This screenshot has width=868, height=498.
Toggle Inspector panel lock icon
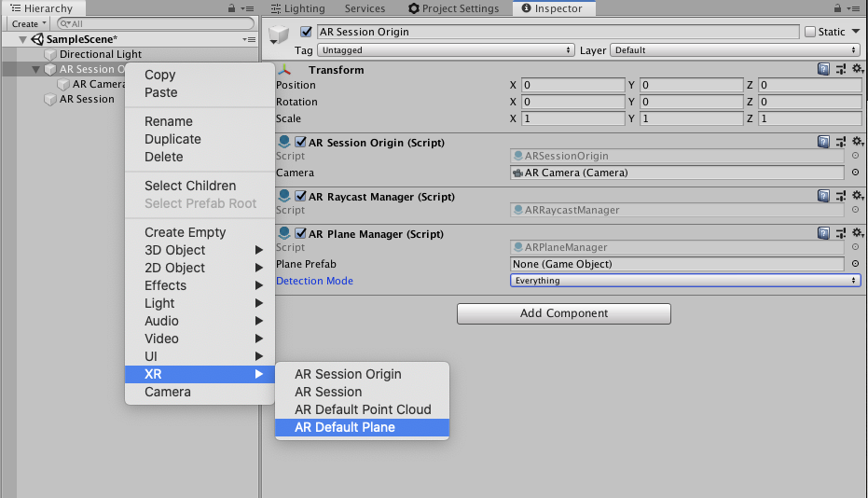click(x=837, y=8)
